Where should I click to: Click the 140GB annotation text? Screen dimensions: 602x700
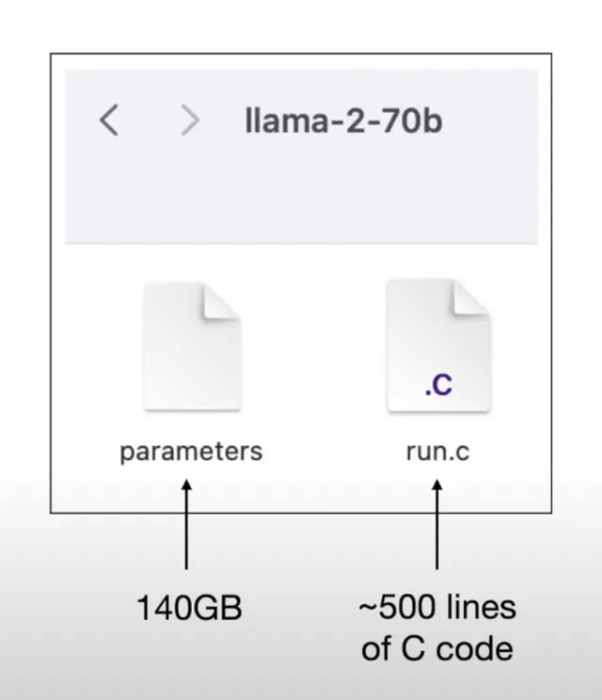[189, 608]
